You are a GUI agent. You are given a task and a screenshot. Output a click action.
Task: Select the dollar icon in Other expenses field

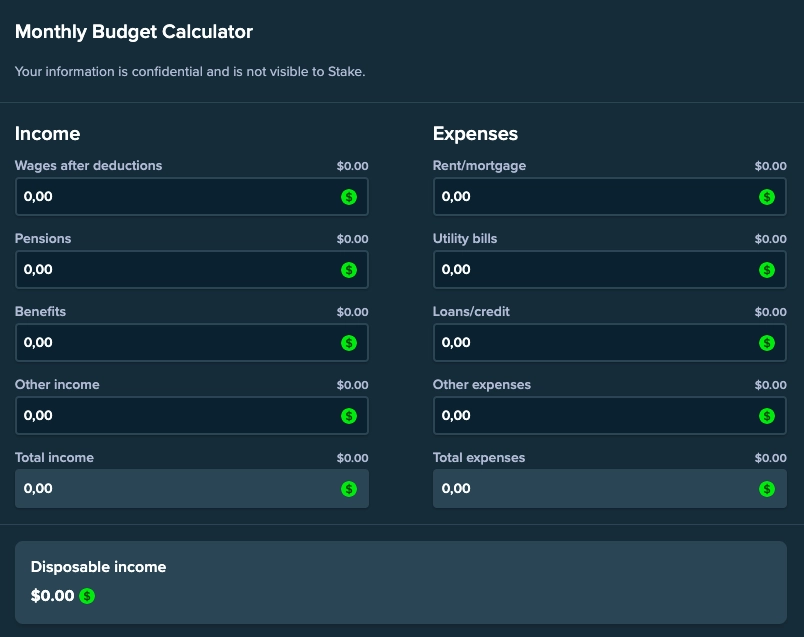pyautogui.click(x=766, y=415)
